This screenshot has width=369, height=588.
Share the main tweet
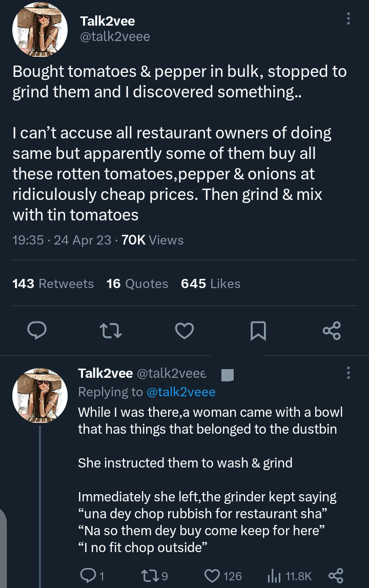332,331
